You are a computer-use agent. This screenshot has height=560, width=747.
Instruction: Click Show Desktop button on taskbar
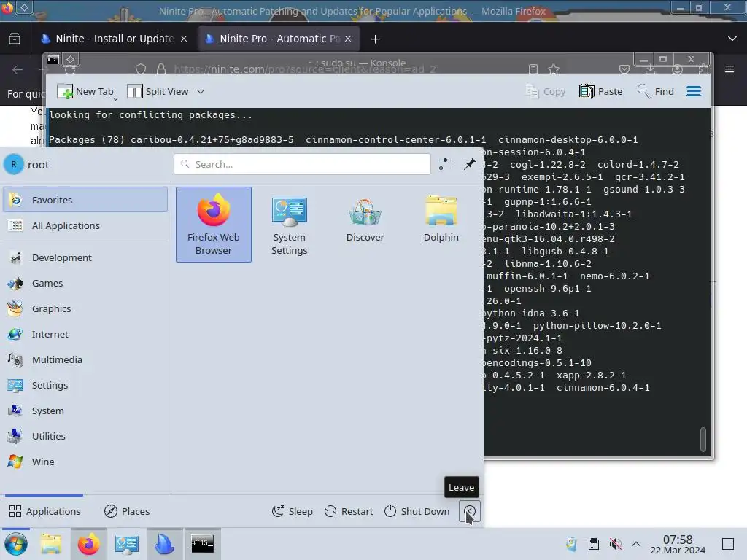point(727,544)
